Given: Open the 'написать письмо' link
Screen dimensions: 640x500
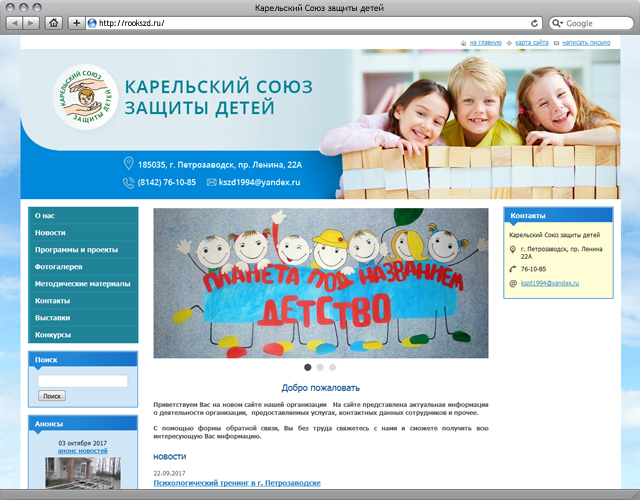Looking at the screenshot, I should click(x=586, y=42).
